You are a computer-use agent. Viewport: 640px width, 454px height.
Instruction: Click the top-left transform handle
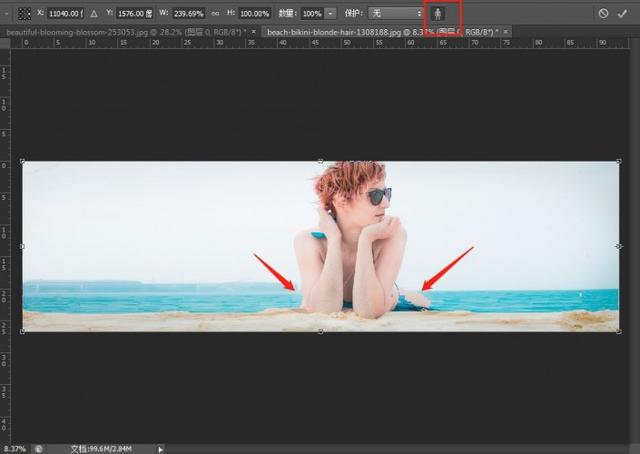[x=22, y=162]
